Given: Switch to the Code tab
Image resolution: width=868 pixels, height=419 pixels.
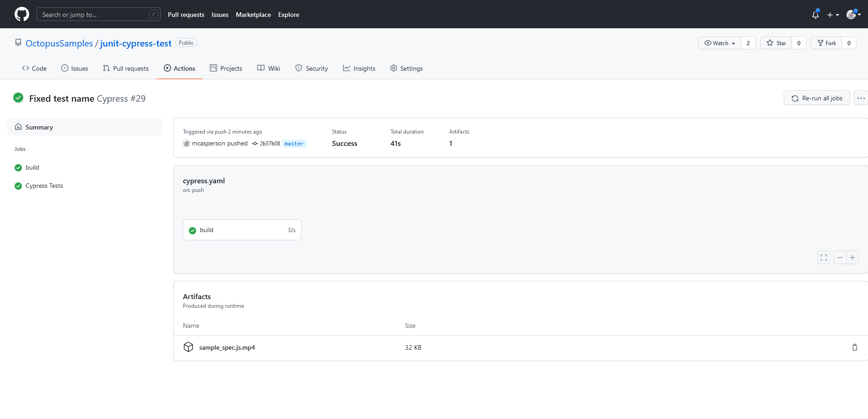Looking at the screenshot, I should pyautogui.click(x=34, y=68).
